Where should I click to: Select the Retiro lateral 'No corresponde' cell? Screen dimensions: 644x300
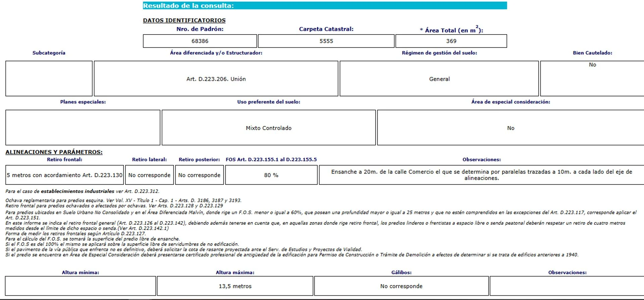click(150, 175)
